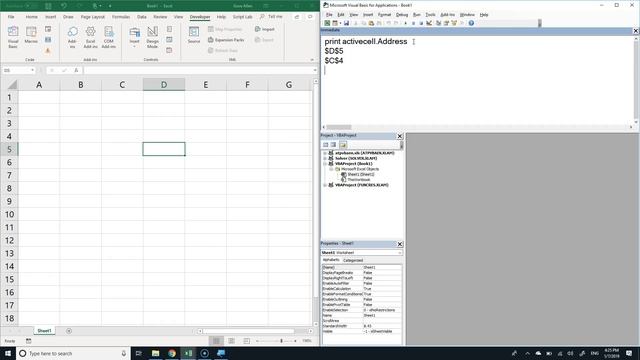
Task: Click Paste icon in VBA toolbar
Action: pos(371,23)
